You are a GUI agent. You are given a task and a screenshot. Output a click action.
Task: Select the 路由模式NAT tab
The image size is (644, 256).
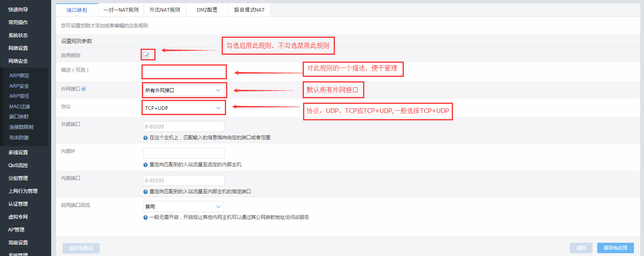coord(249,10)
